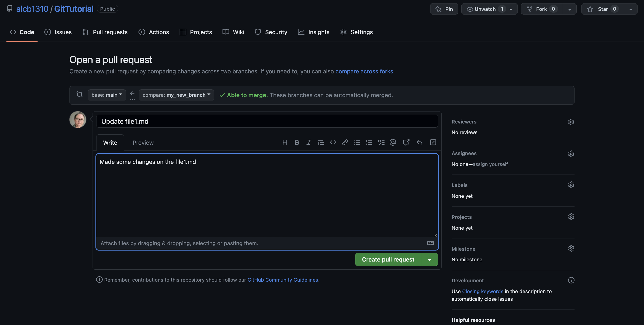Open the Unwatch notifications dropdown
Viewport: 644px width, 325px height.
489,9
